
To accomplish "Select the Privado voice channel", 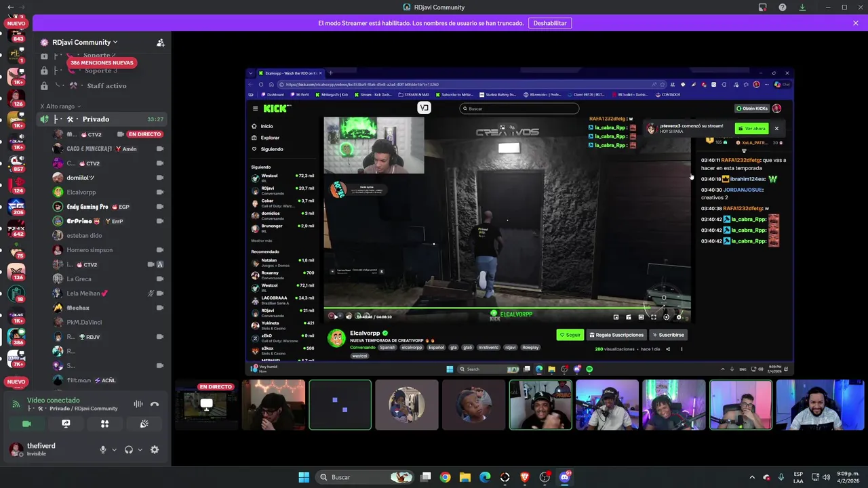I will point(102,119).
